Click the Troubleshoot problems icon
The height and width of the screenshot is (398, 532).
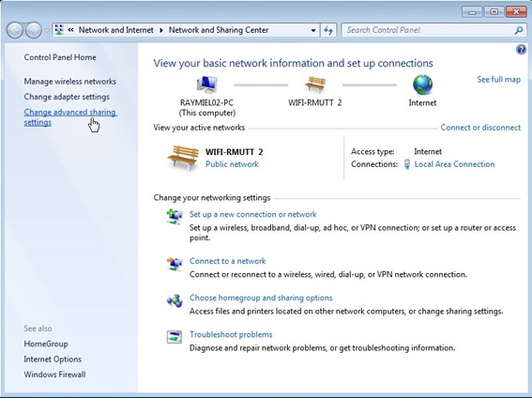(174, 337)
